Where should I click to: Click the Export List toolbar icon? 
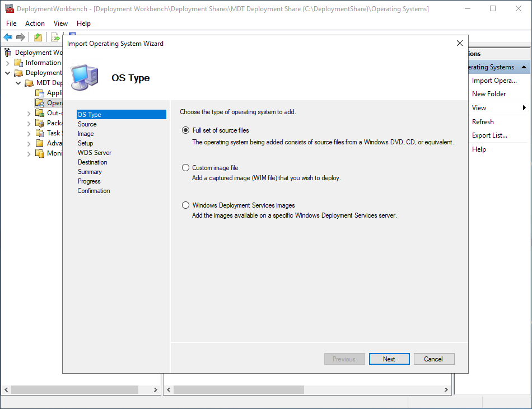[x=55, y=37]
